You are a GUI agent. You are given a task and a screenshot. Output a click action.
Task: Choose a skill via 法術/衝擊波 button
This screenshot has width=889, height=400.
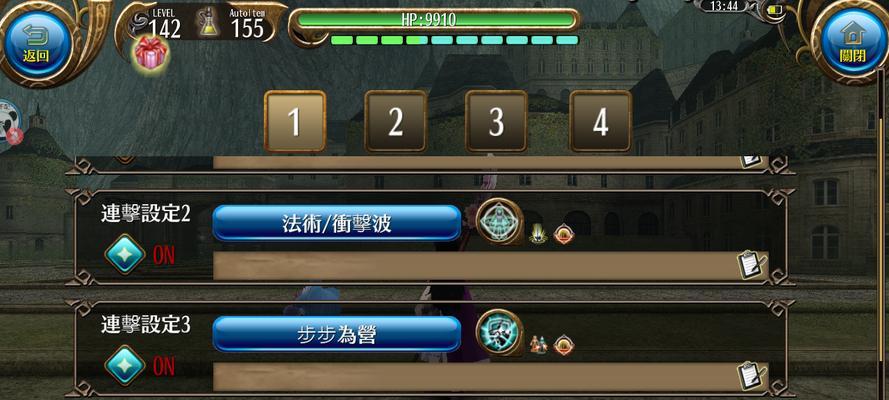(337, 223)
